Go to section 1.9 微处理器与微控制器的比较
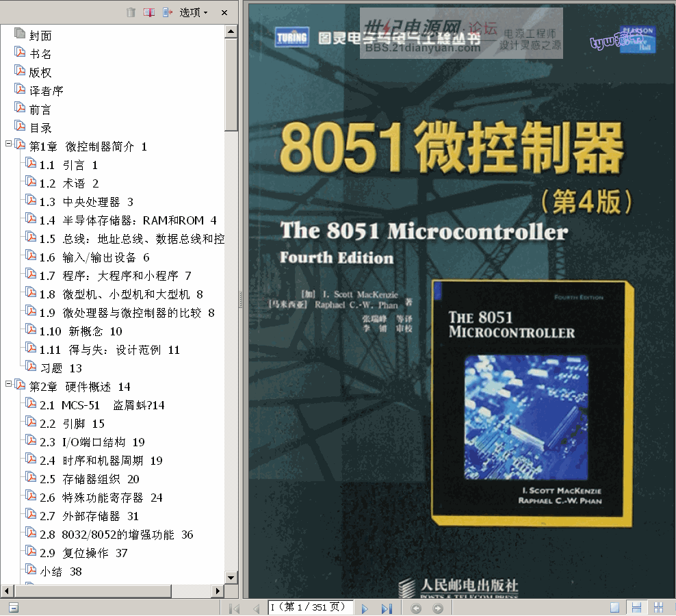The width and height of the screenshot is (676, 616). coord(127,313)
